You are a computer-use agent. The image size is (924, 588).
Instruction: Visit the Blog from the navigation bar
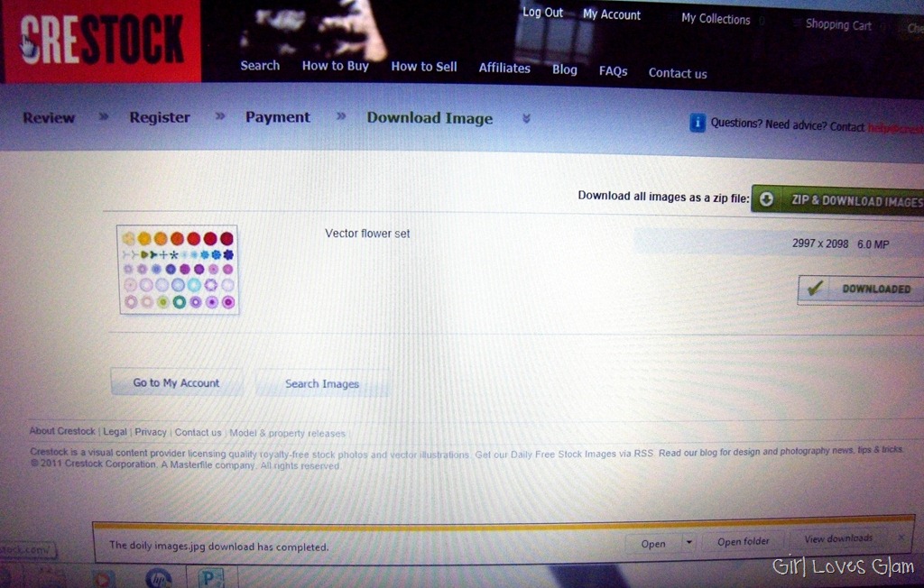pos(565,69)
